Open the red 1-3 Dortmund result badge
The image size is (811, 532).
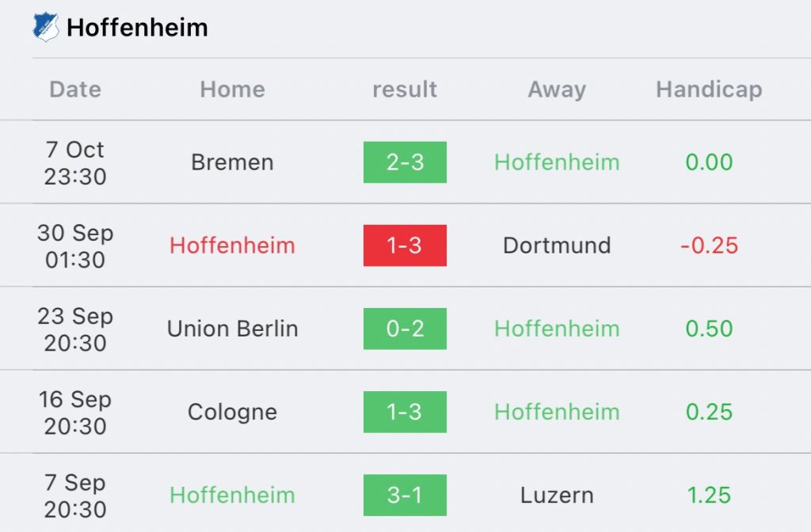pos(405,245)
